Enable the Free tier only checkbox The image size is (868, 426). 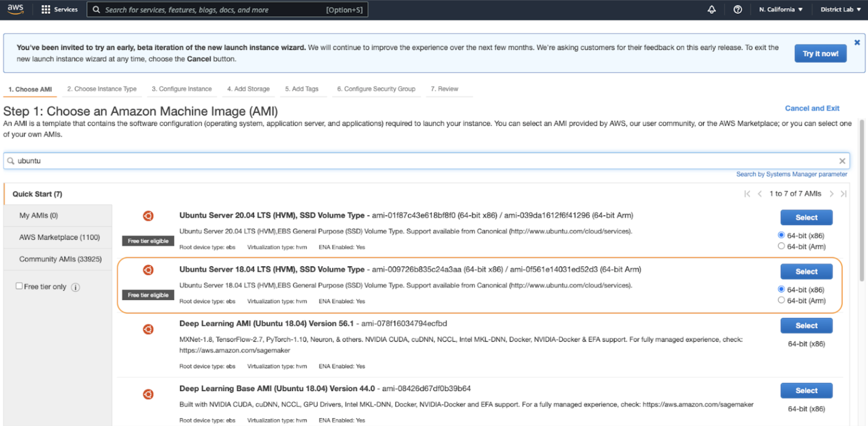coord(19,286)
